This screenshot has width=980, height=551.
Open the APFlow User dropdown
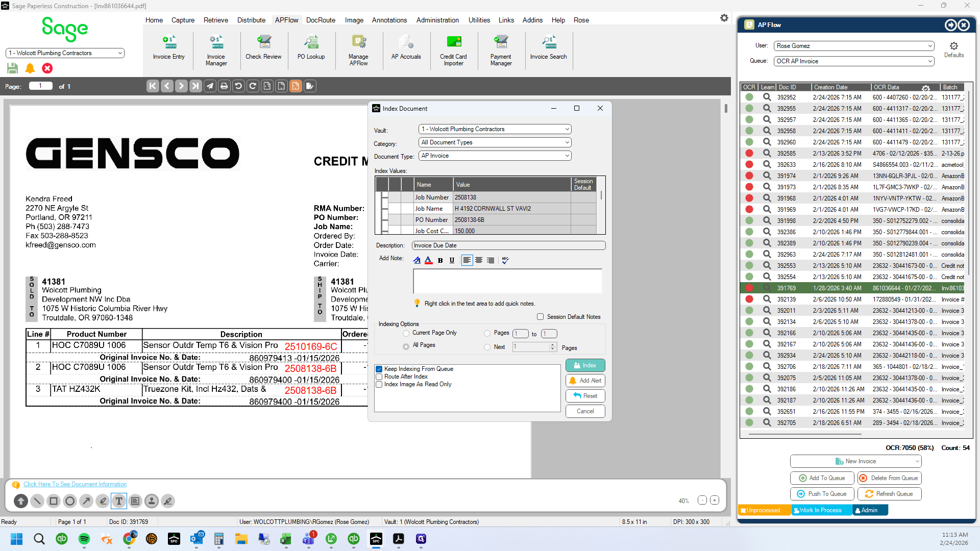(x=854, y=46)
